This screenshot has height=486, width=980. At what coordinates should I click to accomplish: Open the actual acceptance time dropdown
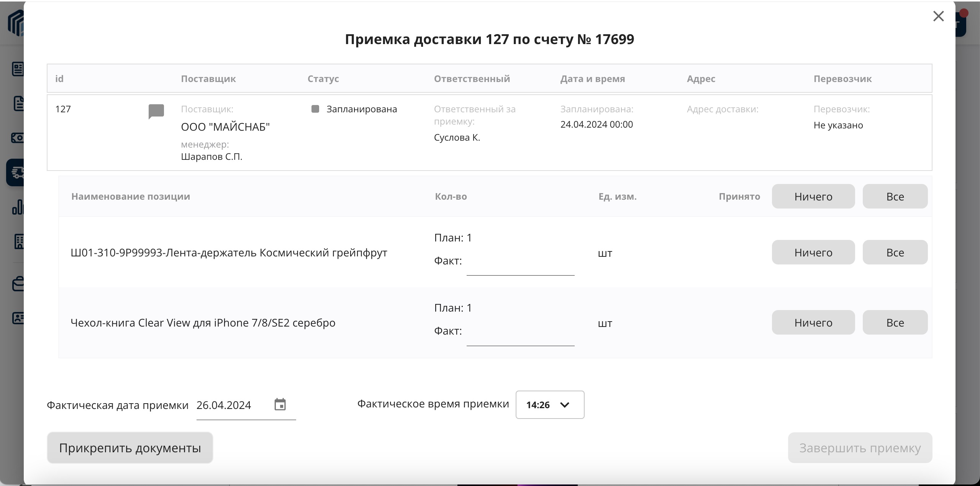[550, 405]
